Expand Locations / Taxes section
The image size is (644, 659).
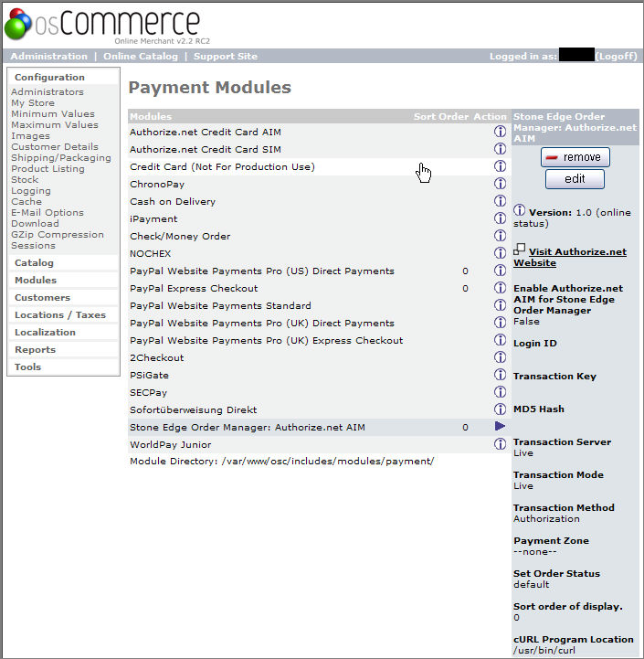60,314
